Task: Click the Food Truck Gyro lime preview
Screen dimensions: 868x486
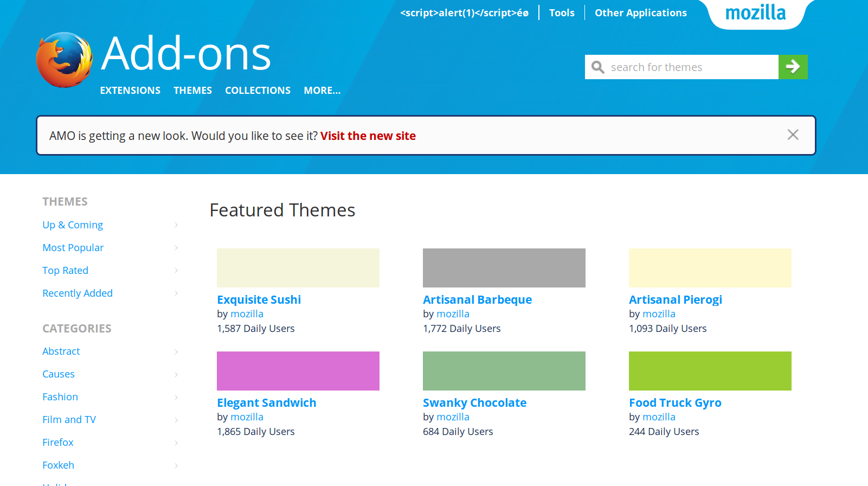Action: (710, 371)
